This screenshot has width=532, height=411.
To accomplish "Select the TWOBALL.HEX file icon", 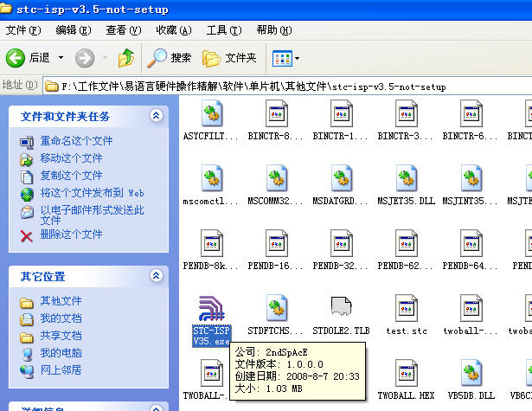I will (x=407, y=376).
